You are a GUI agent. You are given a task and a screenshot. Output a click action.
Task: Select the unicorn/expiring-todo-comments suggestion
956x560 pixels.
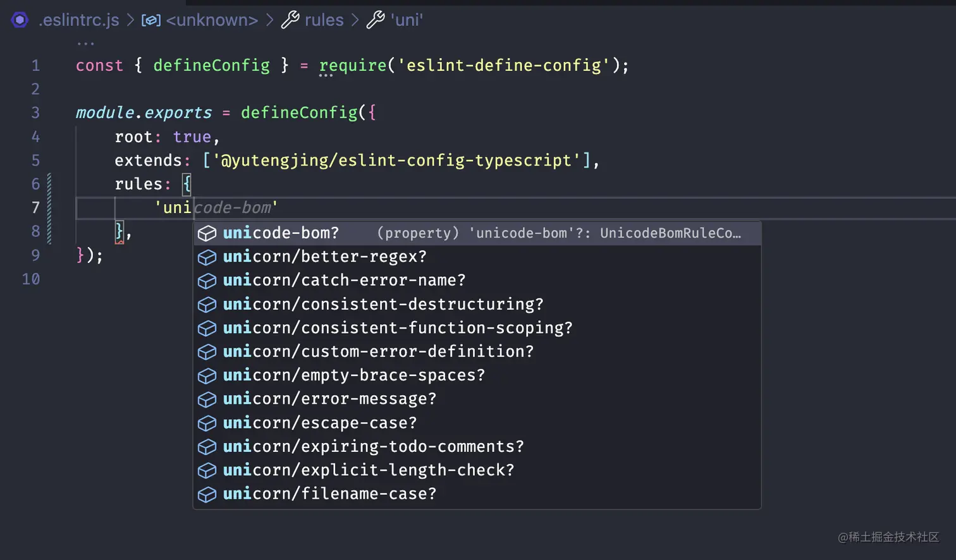tap(372, 446)
